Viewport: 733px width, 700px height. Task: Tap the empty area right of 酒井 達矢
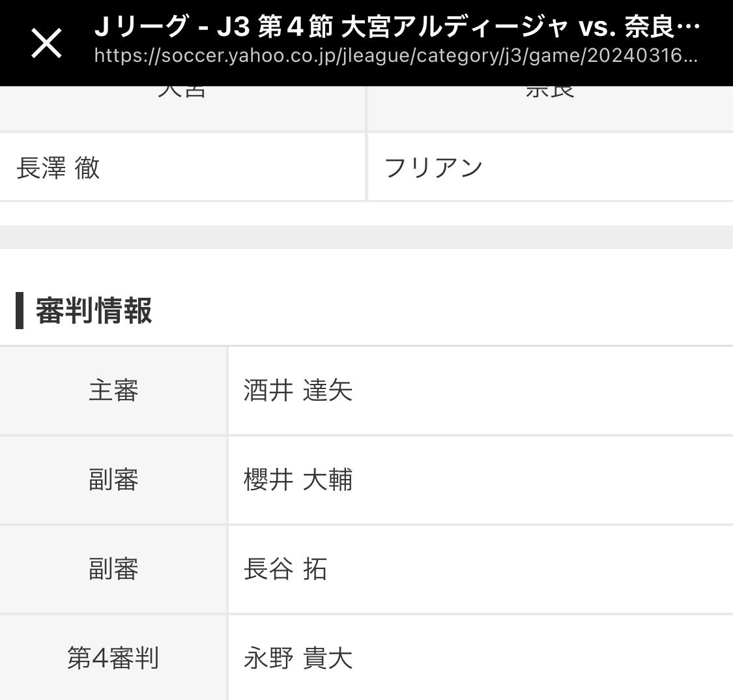tap(541, 391)
